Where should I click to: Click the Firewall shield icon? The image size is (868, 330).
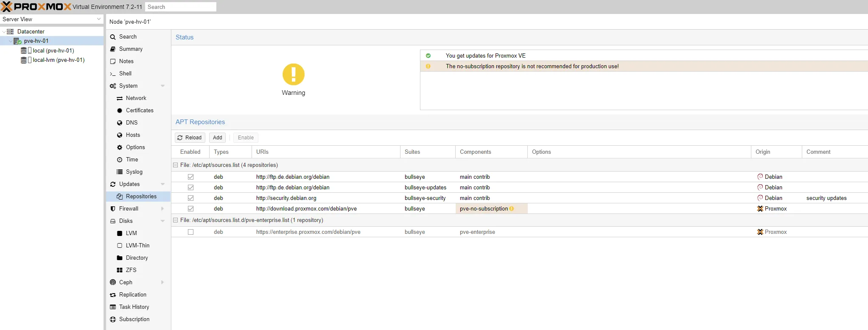click(113, 209)
